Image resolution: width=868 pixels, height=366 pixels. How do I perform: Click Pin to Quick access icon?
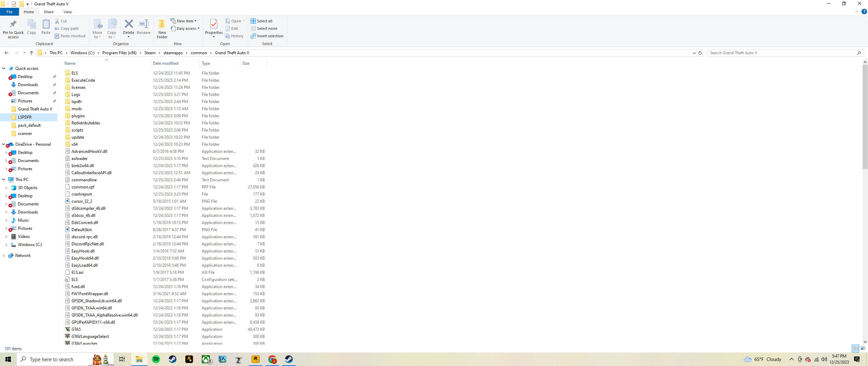pyautogui.click(x=13, y=24)
